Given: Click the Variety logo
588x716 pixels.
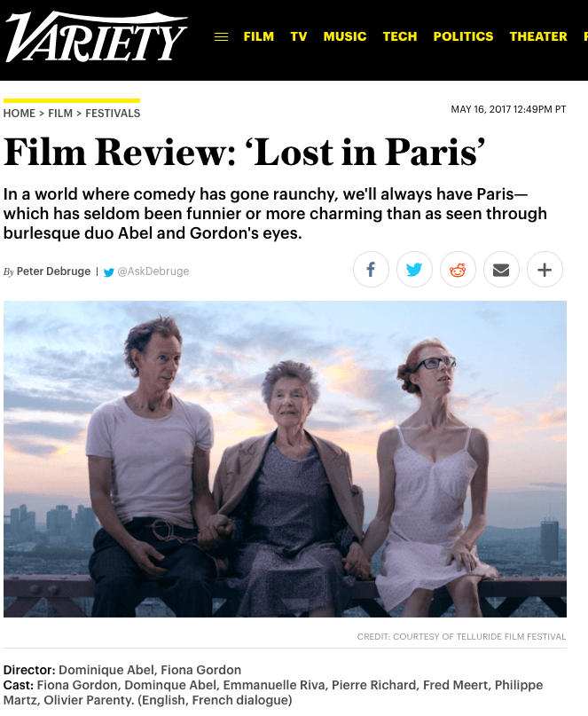Looking at the screenshot, I should pos(96,37).
